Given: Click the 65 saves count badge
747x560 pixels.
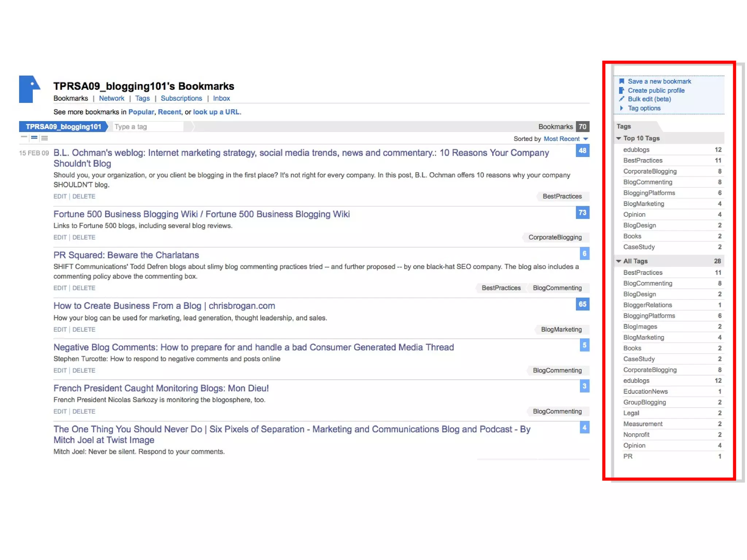Looking at the screenshot, I should [x=582, y=304].
